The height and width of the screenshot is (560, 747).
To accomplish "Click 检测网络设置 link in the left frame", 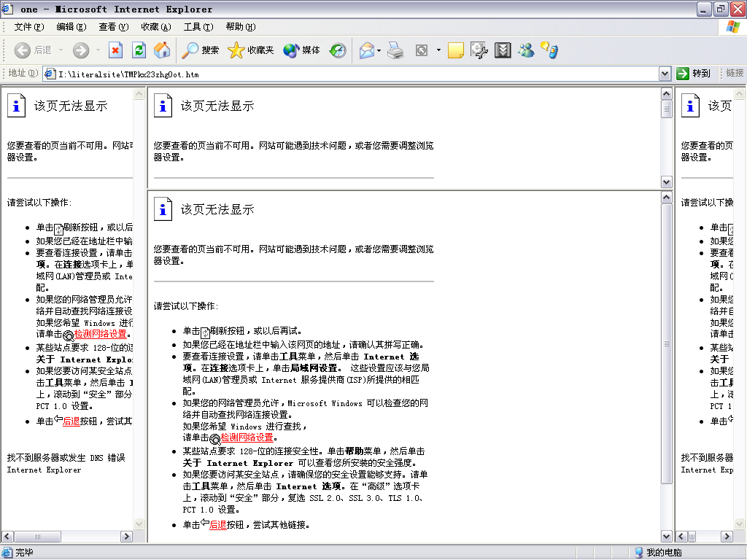I will click(x=101, y=334).
